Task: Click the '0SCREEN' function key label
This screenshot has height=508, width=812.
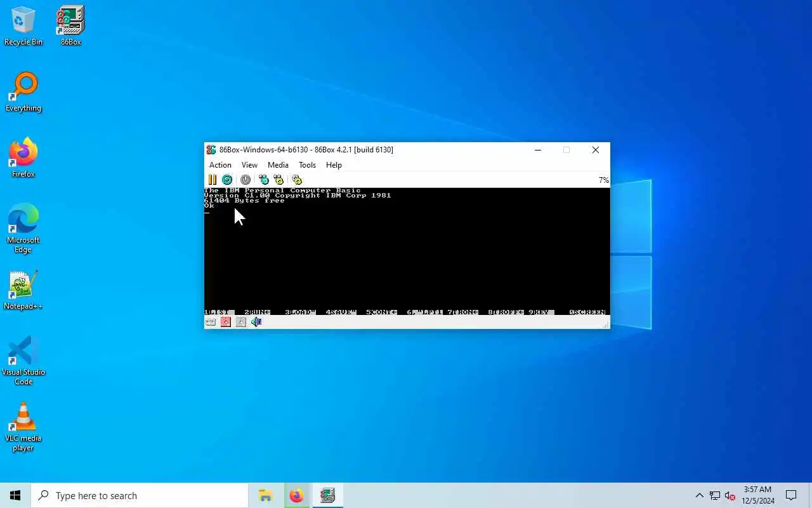Action: (587, 312)
